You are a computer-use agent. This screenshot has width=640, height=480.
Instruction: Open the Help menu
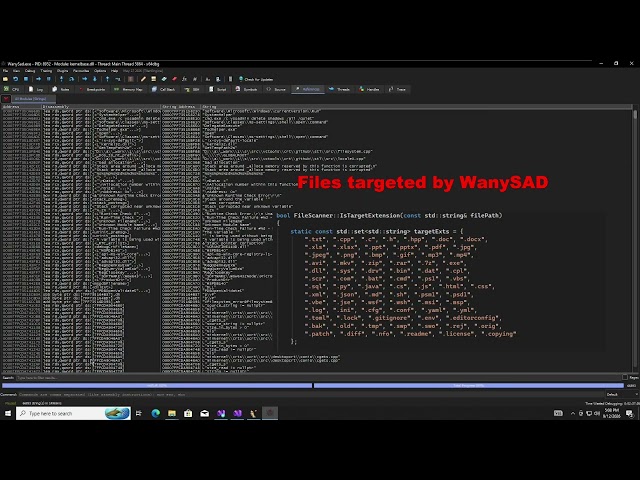(114, 71)
